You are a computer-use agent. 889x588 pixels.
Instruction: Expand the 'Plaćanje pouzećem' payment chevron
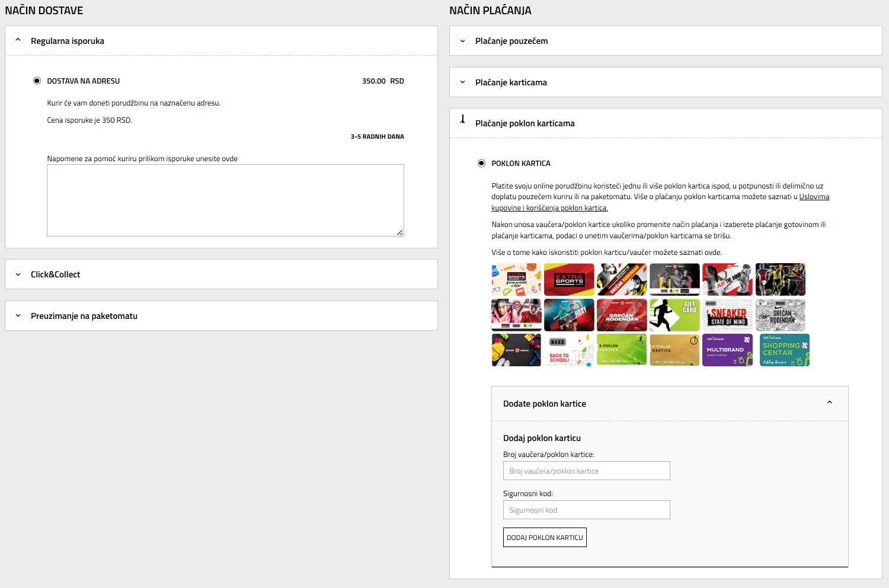click(463, 41)
